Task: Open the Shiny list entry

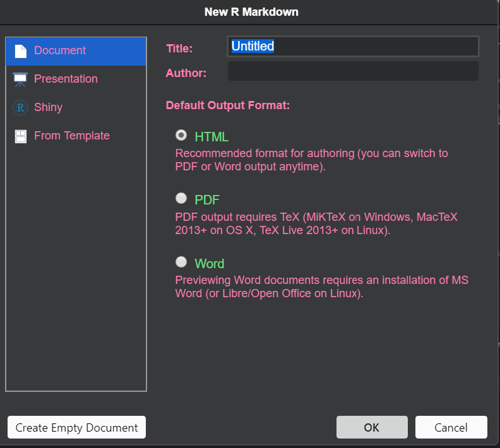Action: click(76, 108)
